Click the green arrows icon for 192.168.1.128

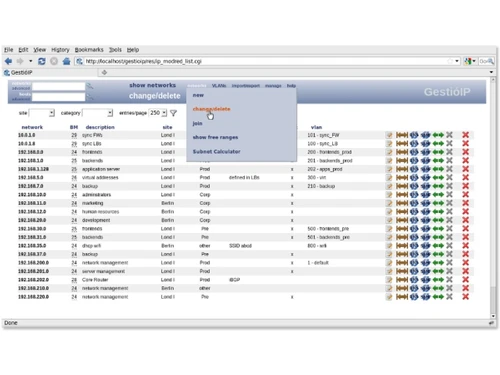coord(438,169)
